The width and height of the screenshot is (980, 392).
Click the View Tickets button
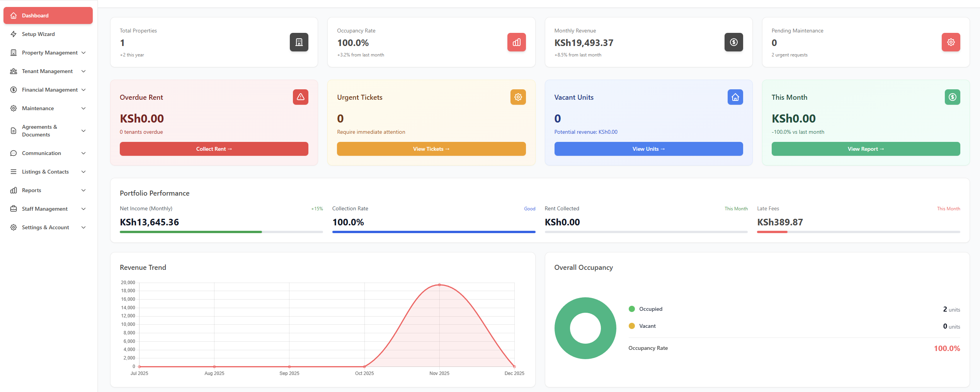[431, 149]
